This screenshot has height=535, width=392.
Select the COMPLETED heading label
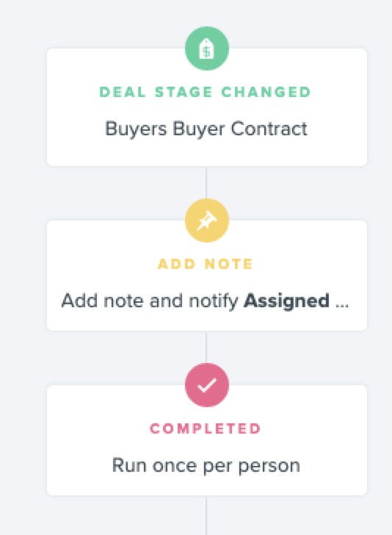[x=206, y=429]
